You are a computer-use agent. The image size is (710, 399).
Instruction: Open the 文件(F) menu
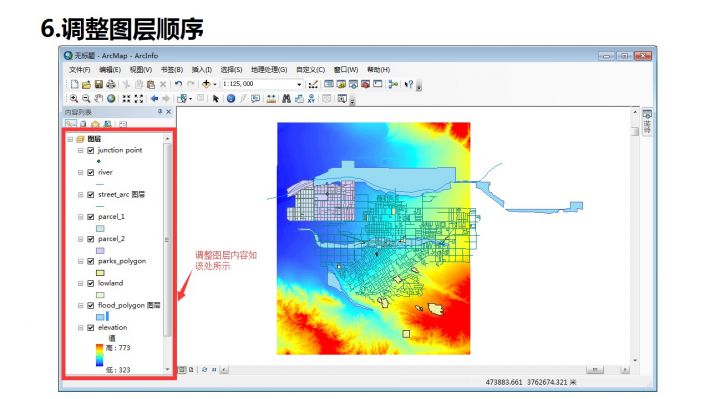point(80,70)
